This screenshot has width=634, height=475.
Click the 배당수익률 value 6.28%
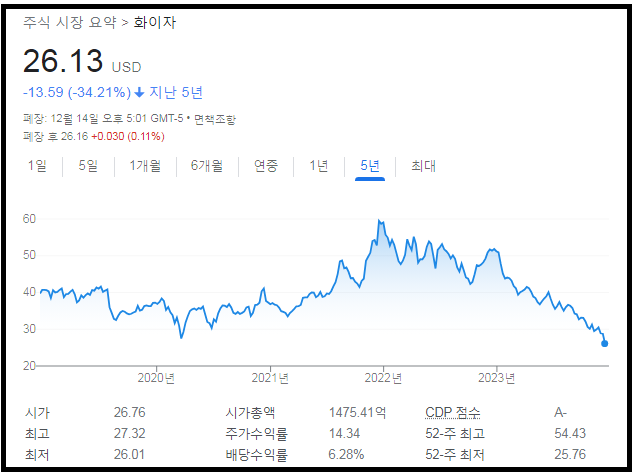[346, 455]
